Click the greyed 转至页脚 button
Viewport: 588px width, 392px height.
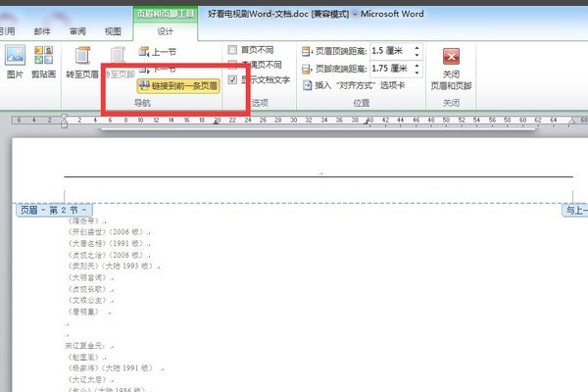coord(119,63)
